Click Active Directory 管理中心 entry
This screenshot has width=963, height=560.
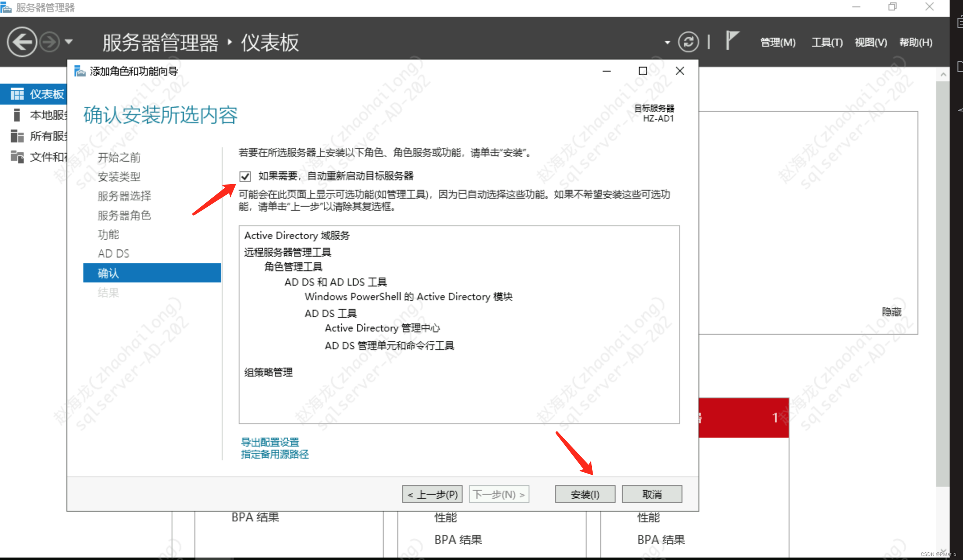coord(382,328)
